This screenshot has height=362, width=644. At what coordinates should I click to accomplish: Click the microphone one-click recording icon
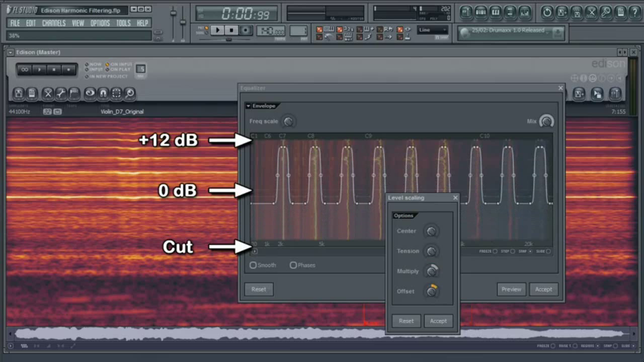click(606, 12)
